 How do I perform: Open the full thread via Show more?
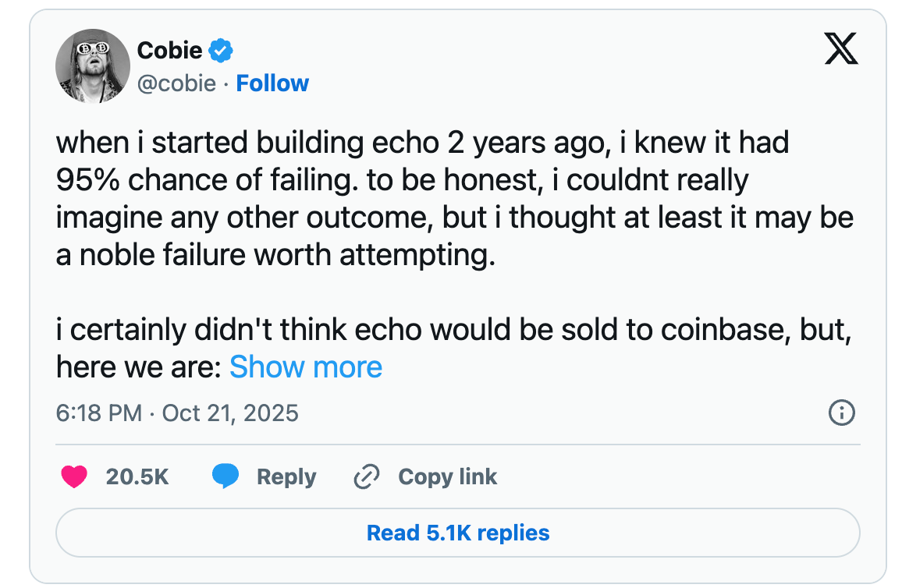305,367
